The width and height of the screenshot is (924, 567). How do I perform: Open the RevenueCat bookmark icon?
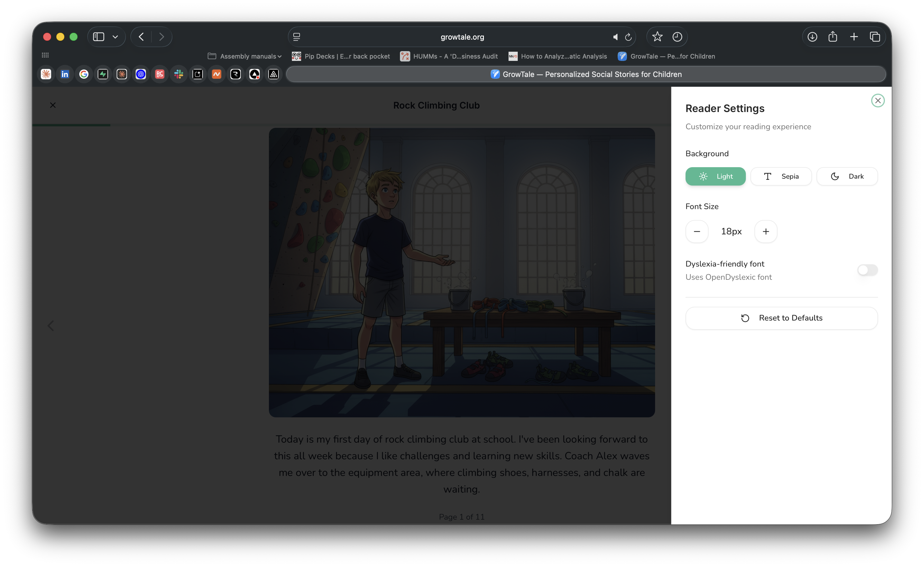coord(159,74)
